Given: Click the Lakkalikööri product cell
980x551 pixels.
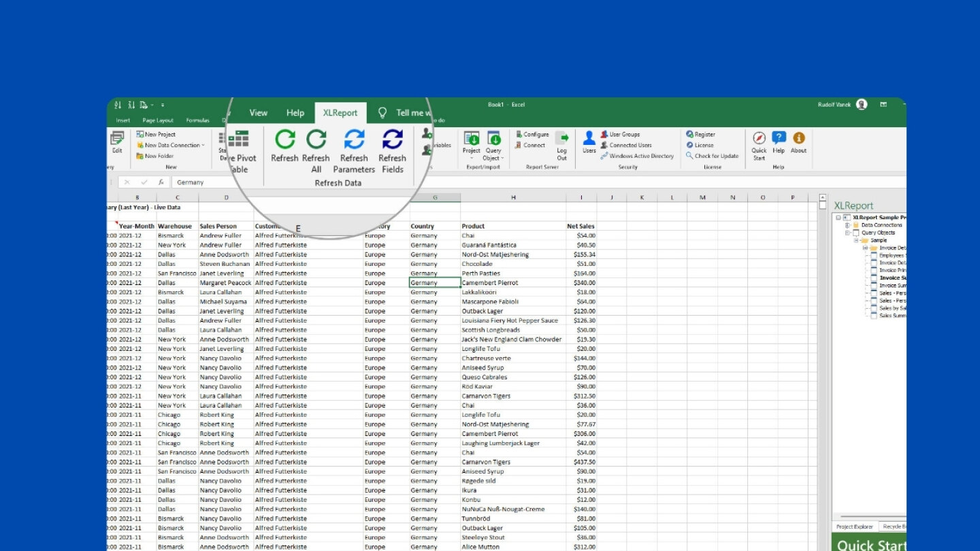Looking at the screenshot, I should tap(513, 292).
